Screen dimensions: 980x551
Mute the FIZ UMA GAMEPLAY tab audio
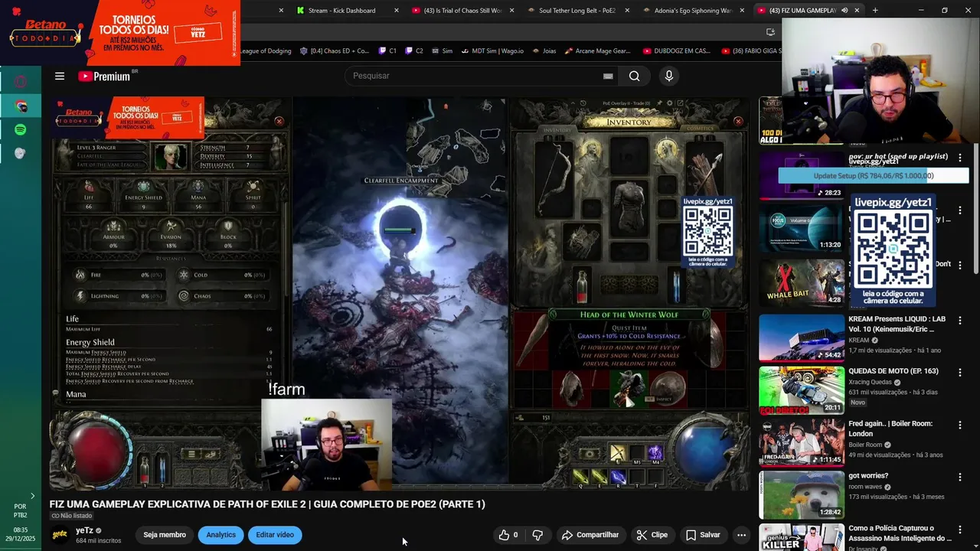(x=844, y=10)
